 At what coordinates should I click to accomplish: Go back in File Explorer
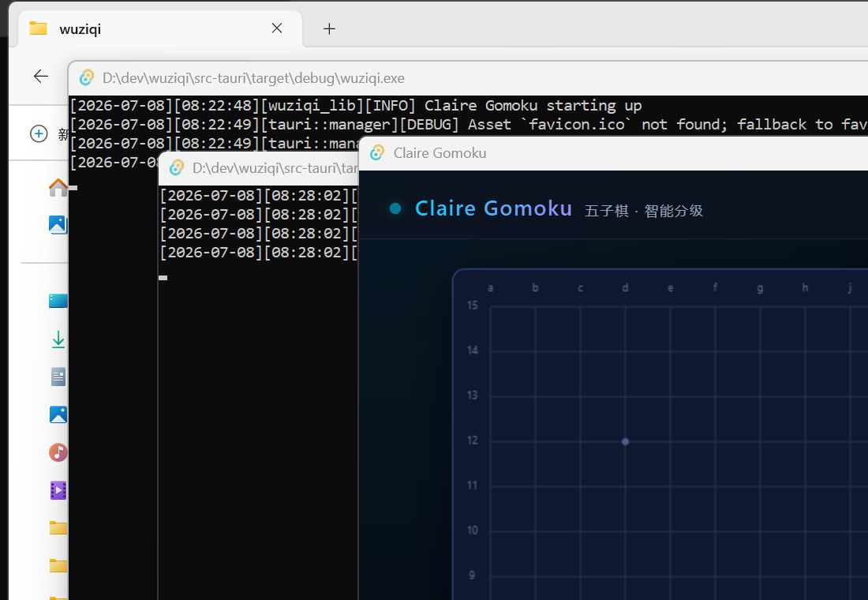click(41, 76)
